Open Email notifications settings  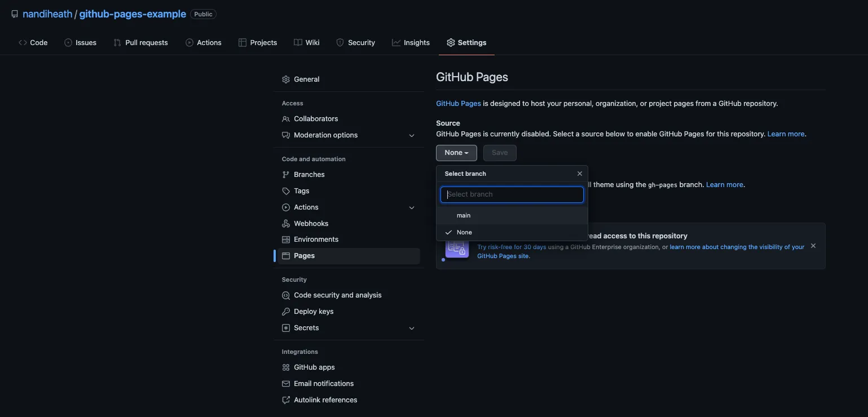(324, 383)
